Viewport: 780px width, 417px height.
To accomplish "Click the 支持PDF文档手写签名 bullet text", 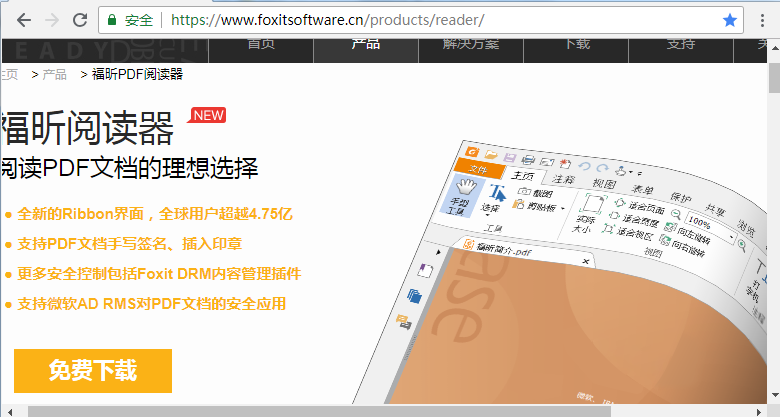I will pos(129,244).
